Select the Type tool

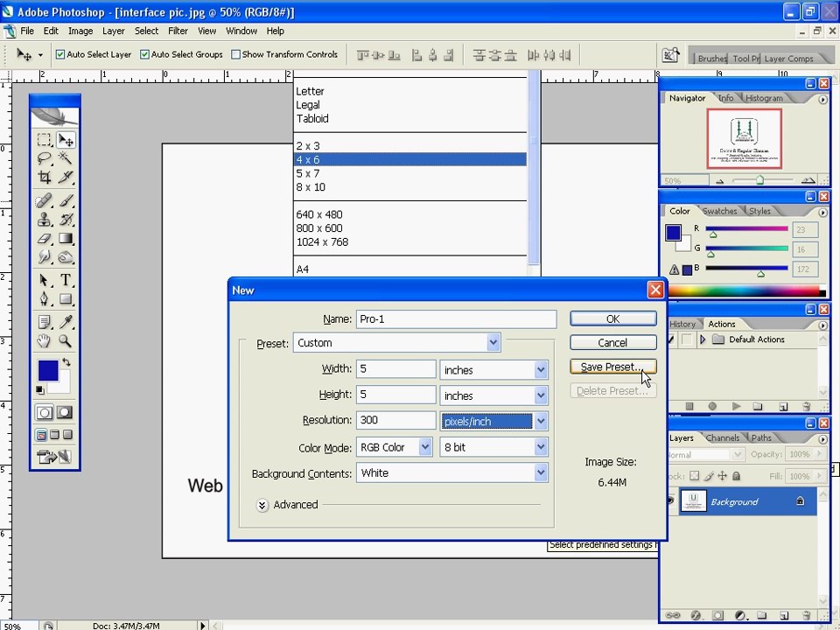66,280
